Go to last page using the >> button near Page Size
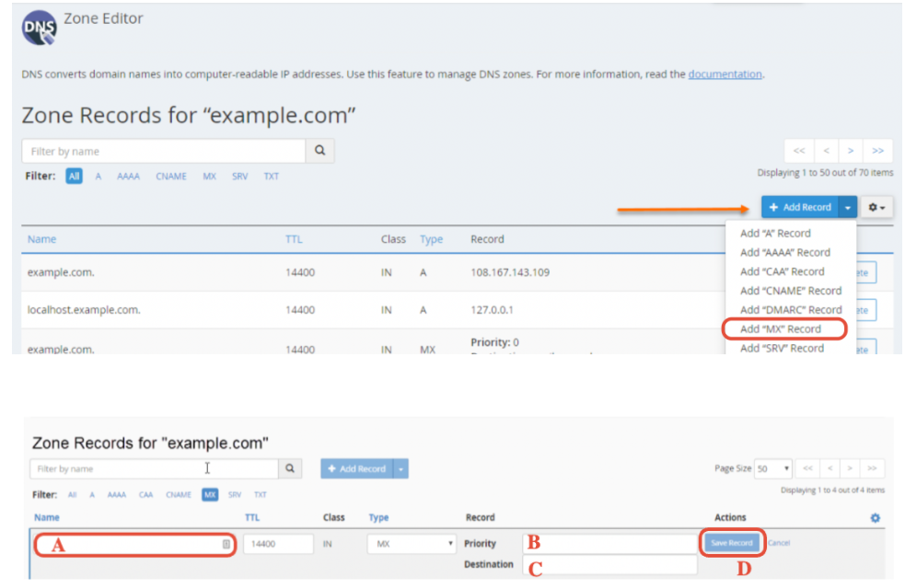The width and height of the screenshot is (905, 588). click(874, 469)
